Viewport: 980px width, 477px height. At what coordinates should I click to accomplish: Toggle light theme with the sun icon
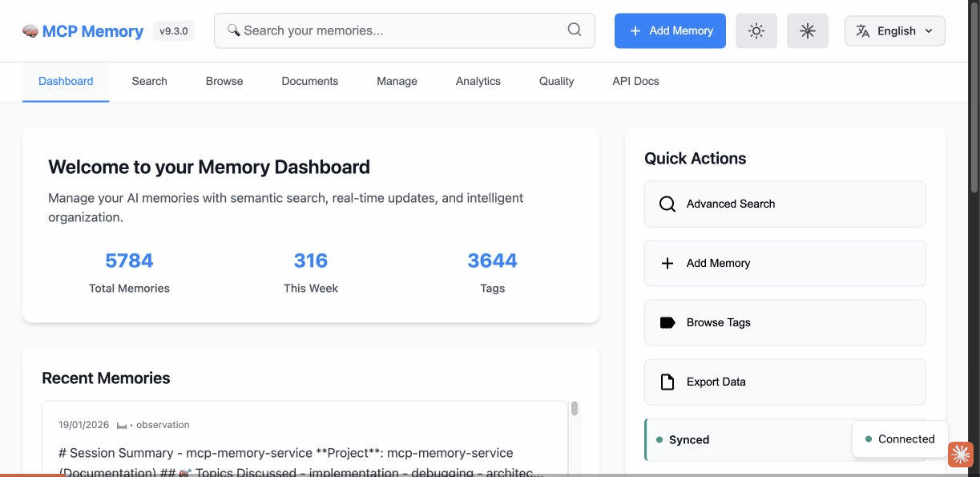point(756,30)
